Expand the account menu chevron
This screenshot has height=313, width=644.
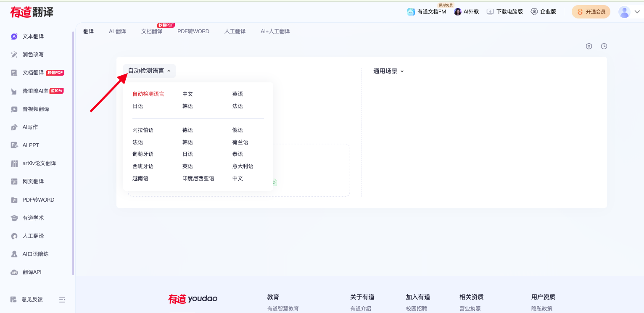point(637,12)
